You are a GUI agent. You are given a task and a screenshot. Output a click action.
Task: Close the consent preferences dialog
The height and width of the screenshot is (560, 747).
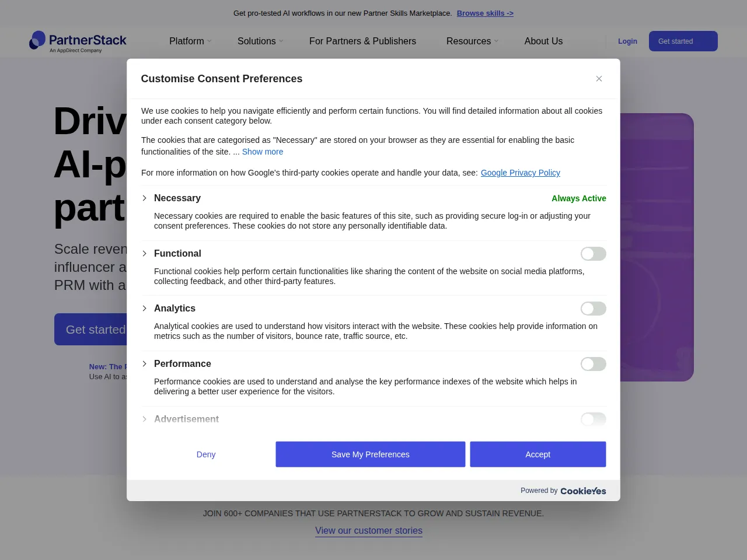599,79
